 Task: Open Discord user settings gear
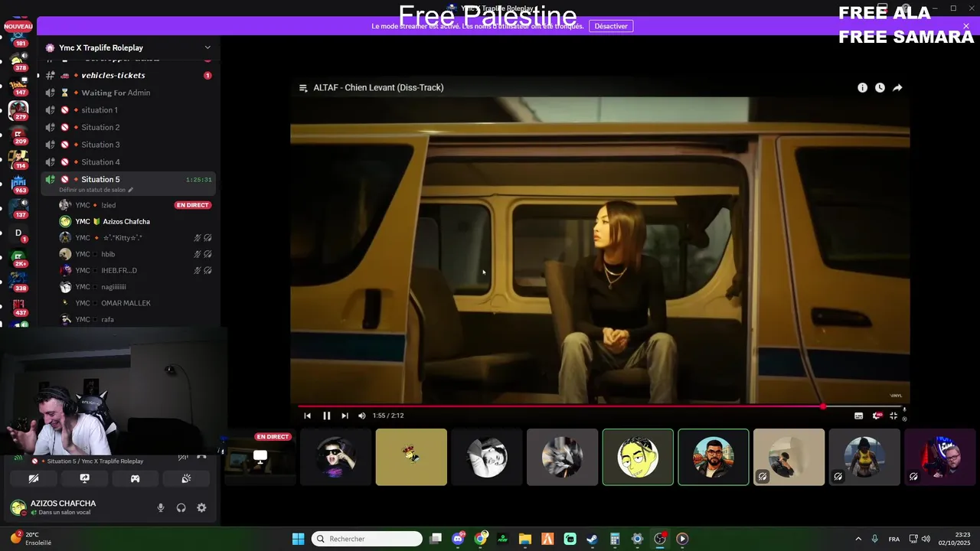(x=201, y=507)
